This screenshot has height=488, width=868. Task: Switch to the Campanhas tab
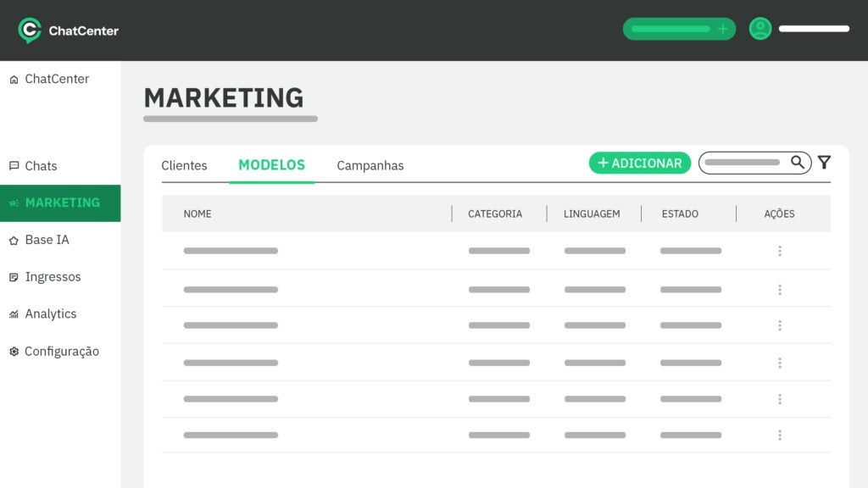[x=370, y=165]
